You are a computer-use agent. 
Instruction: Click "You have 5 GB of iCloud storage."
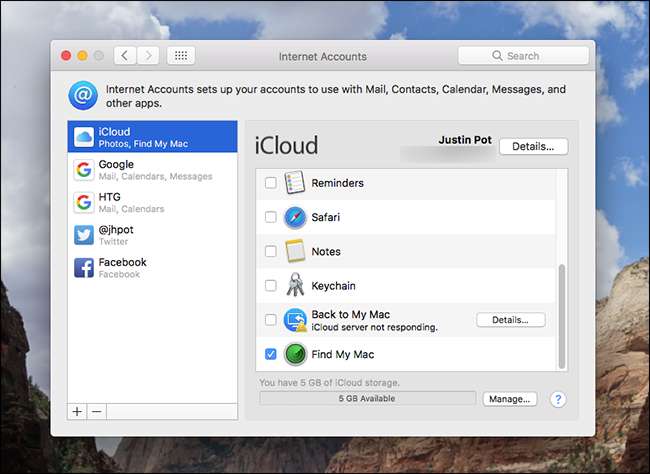click(329, 382)
